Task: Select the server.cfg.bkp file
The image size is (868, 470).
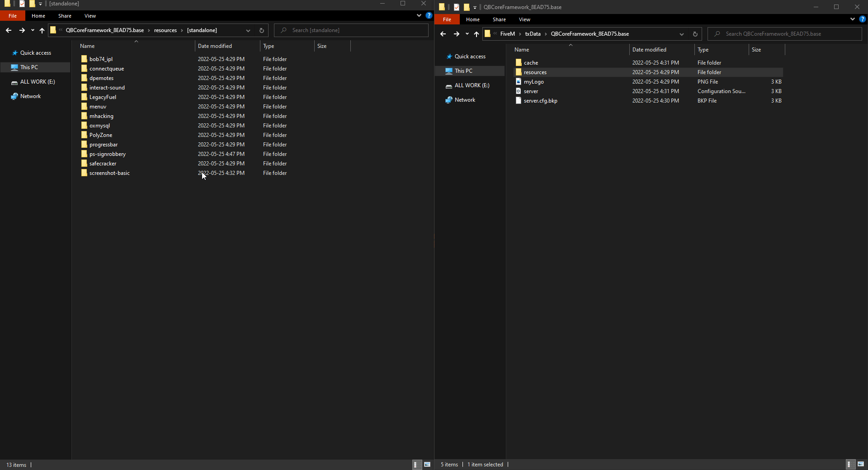Action: pyautogui.click(x=540, y=101)
